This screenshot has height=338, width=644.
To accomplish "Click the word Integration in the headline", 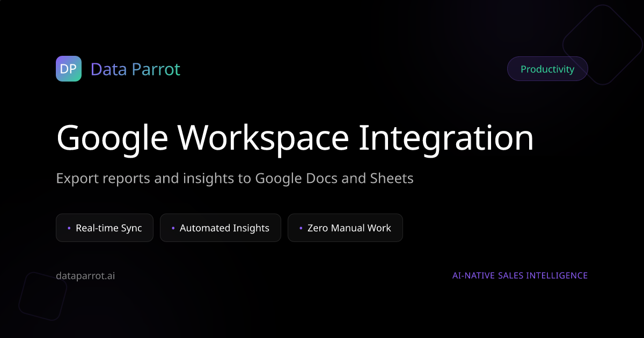I will pos(446,138).
